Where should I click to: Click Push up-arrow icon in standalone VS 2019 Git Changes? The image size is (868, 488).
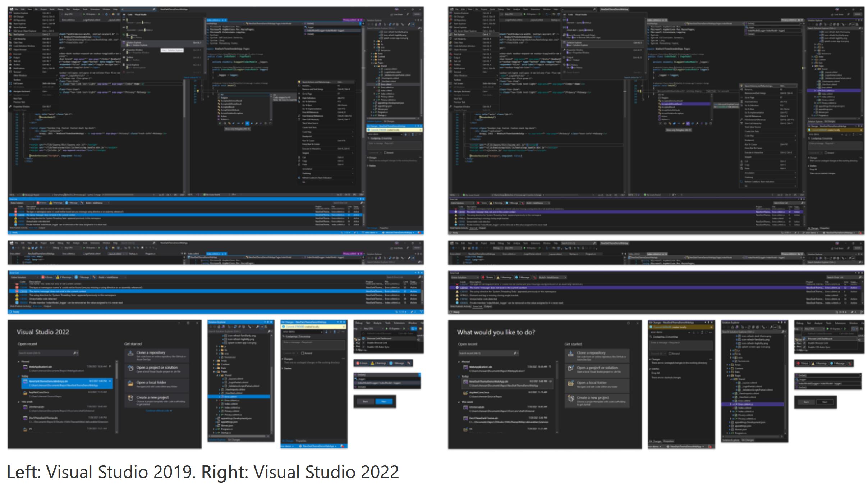pos(335,332)
